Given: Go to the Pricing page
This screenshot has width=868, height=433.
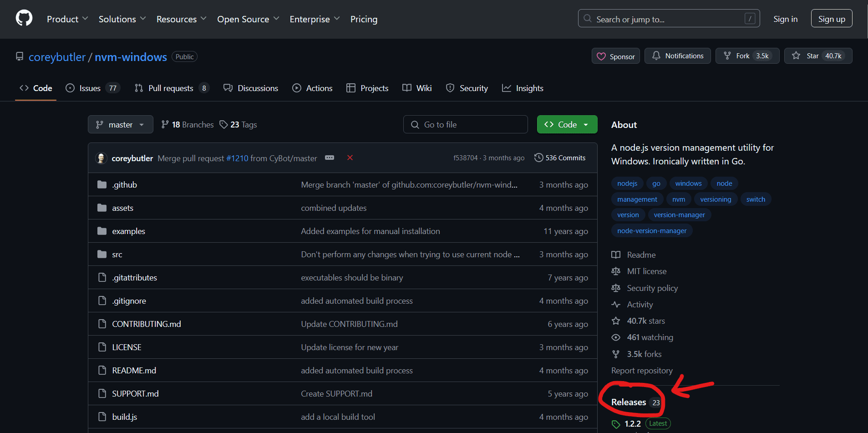Looking at the screenshot, I should (364, 19).
